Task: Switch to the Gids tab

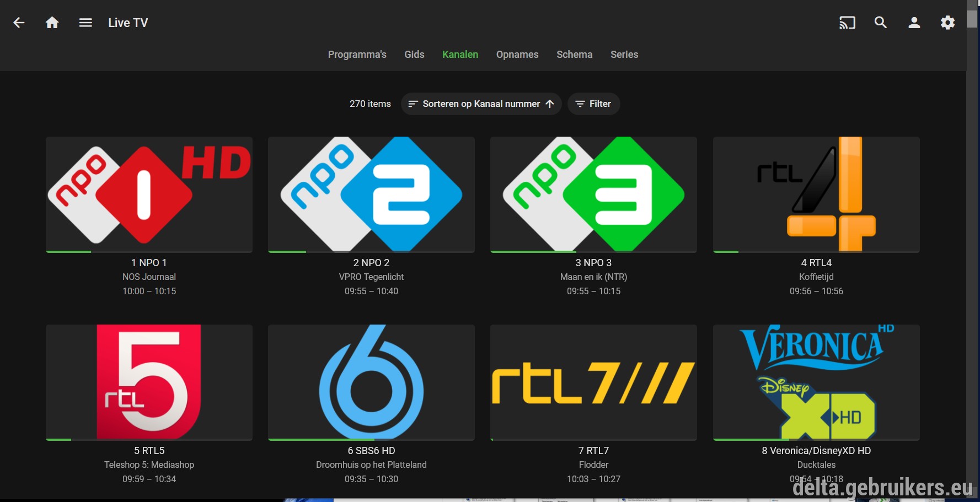Action: tap(414, 55)
